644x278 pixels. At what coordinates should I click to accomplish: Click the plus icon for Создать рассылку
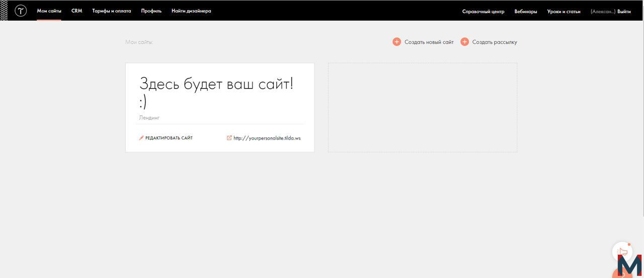tap(464, 42)
